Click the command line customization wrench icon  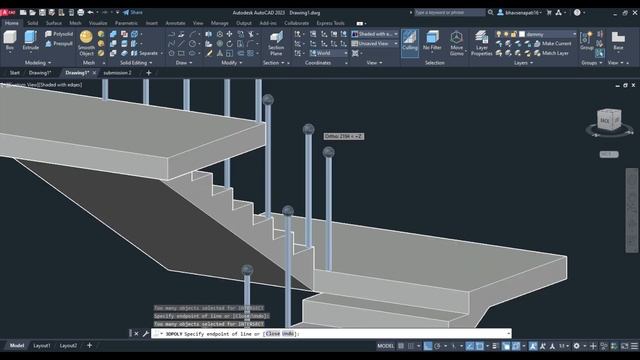pos(146,333)
